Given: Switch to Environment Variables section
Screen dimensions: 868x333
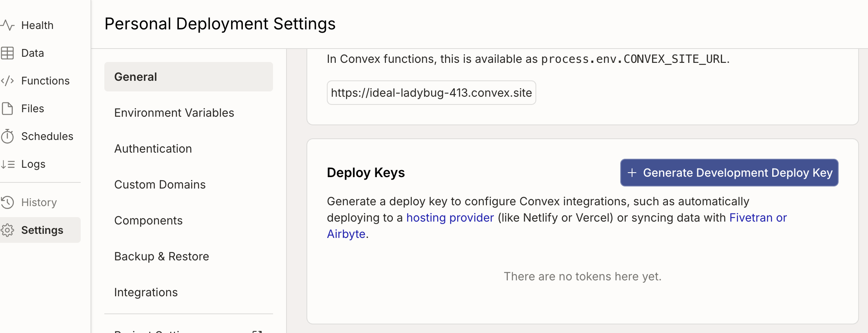Looking at the screenshot, I should tap(174, 113).
